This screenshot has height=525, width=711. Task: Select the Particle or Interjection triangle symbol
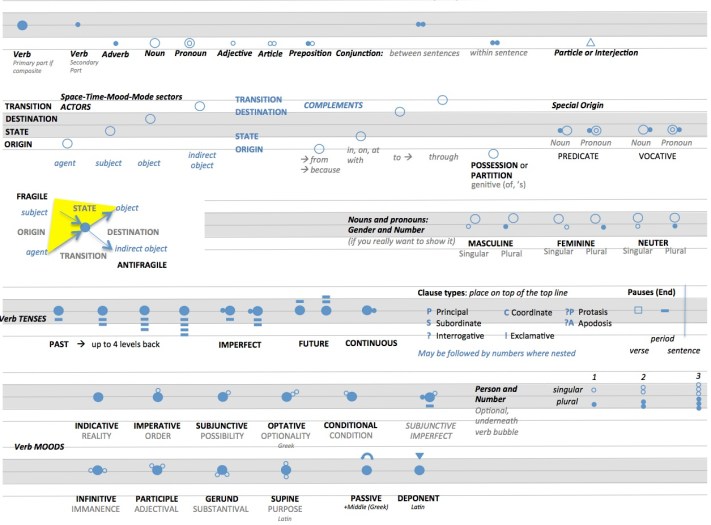pyautogui.click(x=590, y=42)
